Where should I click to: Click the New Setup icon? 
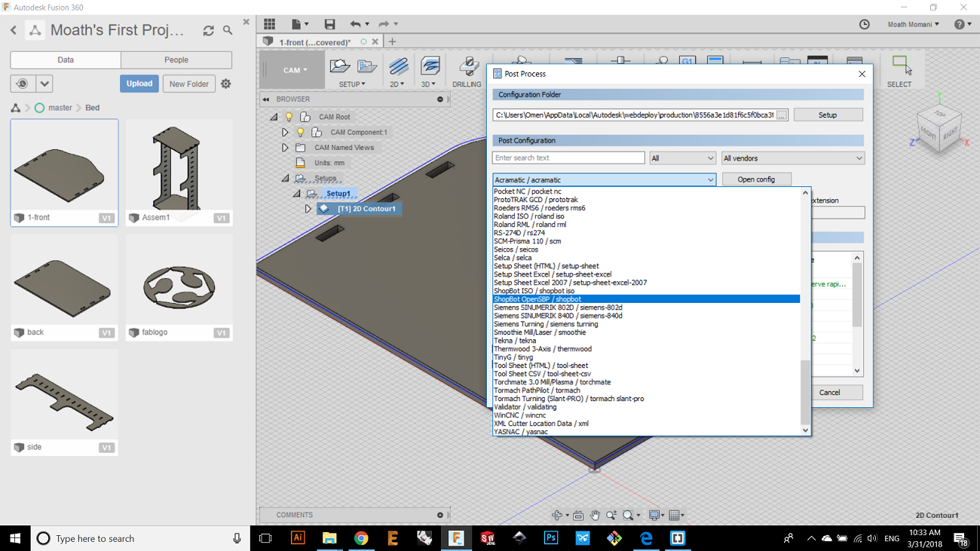point(340,66)
